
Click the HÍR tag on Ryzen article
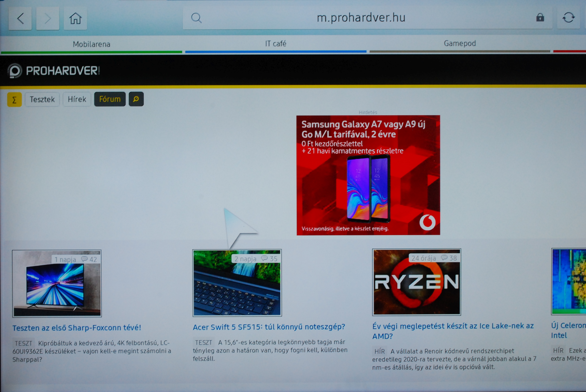[379, 351]
